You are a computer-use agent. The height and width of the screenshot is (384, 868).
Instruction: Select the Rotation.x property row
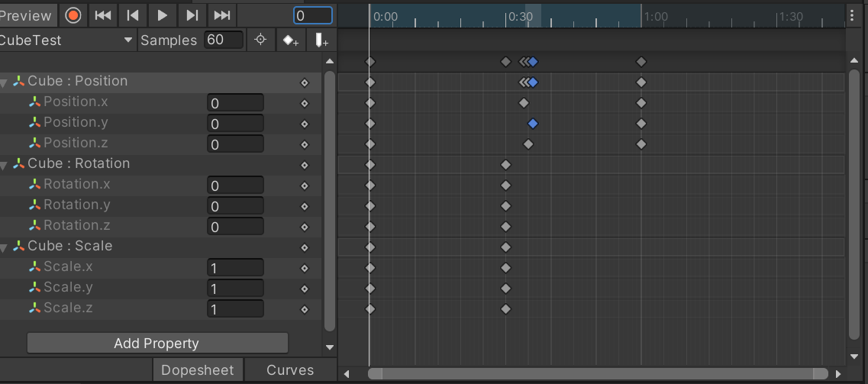160,185
